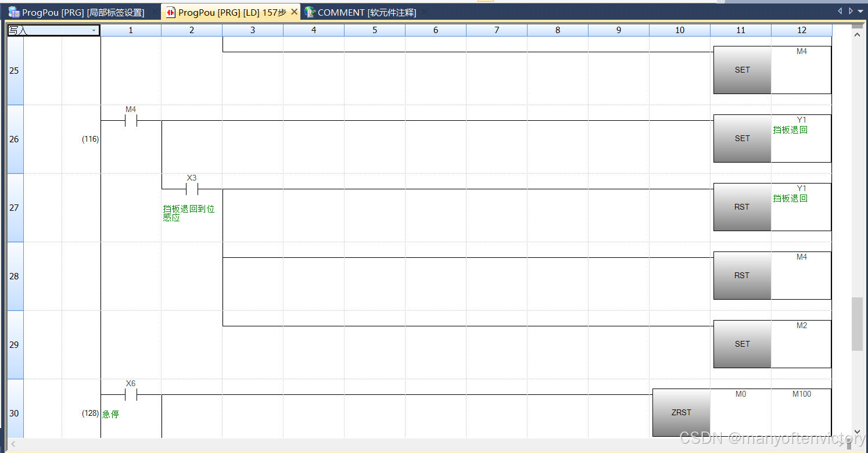Switch to ProgPou 局部标签设置 tab
The image size is (868, 453).
[83, 12]
